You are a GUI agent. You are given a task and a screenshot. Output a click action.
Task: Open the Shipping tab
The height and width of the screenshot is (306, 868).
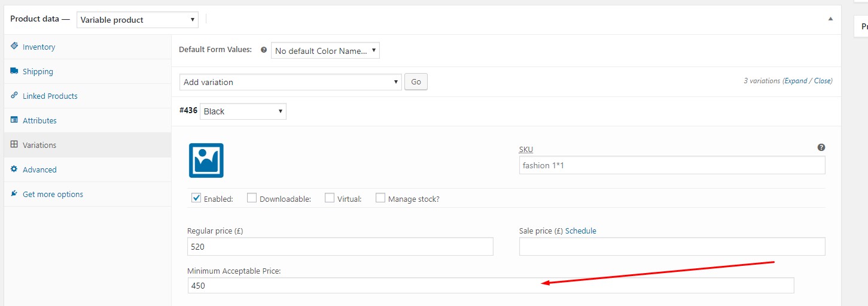tap(87, 71)
